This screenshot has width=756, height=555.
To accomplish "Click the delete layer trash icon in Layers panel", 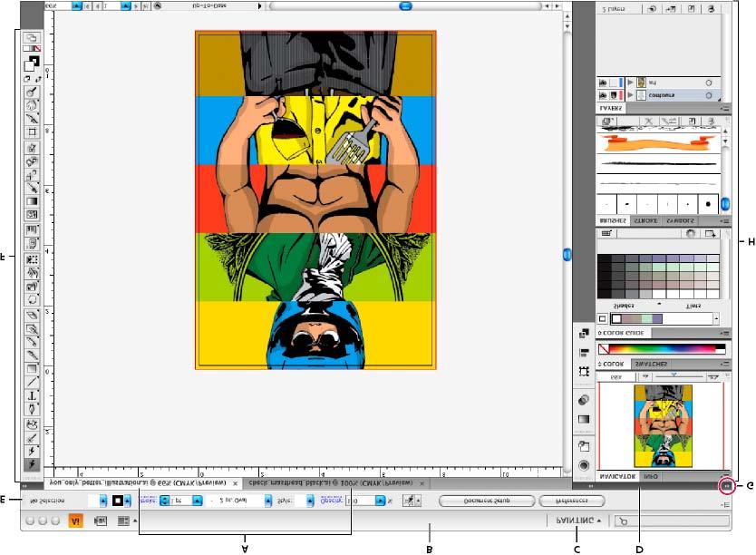I will (710, 9).
